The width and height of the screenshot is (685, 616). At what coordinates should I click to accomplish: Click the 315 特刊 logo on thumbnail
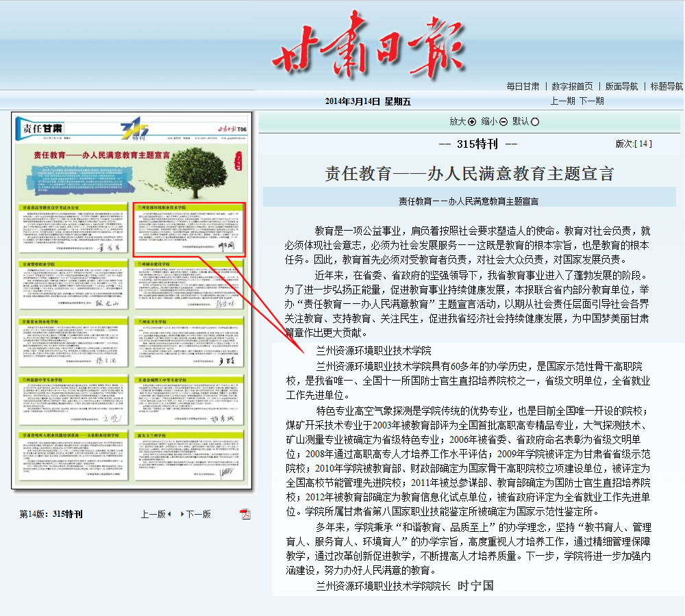(x=134, y=129)
